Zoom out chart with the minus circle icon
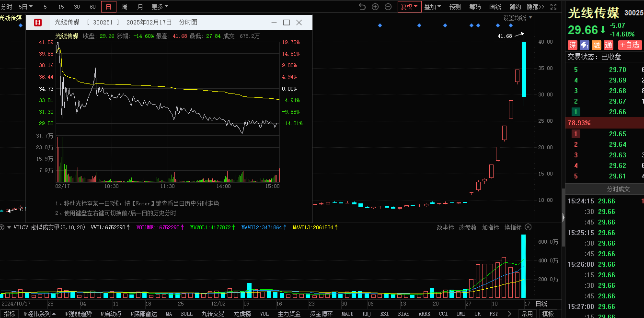 [388, 7]
